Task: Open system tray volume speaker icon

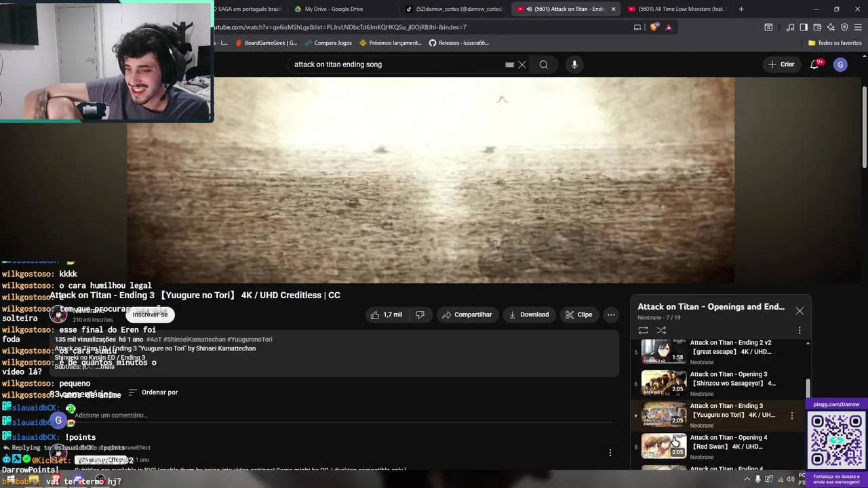Action: tap(791, 479)
